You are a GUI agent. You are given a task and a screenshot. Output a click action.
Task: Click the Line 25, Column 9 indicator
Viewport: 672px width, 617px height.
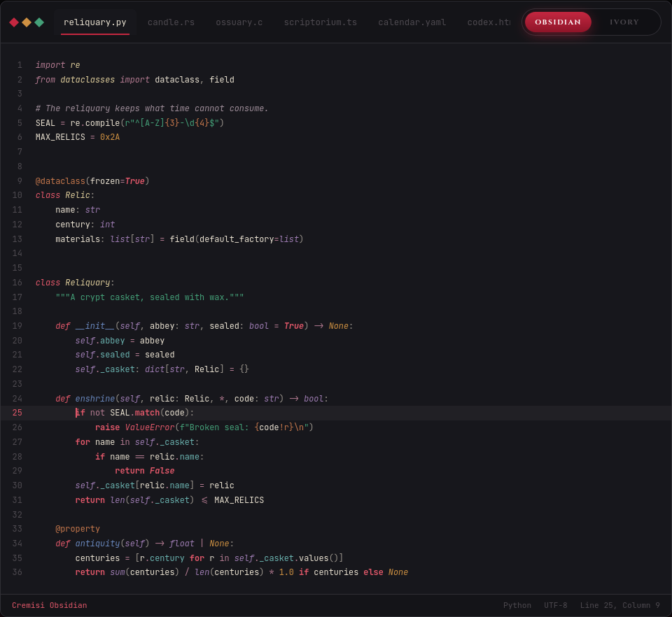(x=619, y=605)
